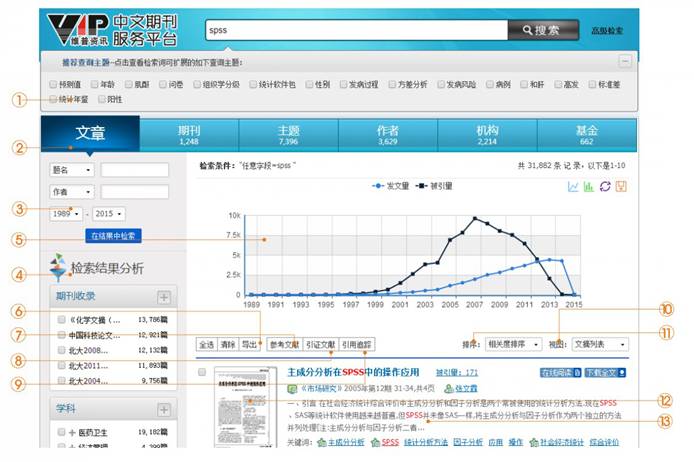Open the 高级检索 link
Image resolution: width=694 pixels, height=462 pixels.
pyautogui.click(x=608, y=31)
